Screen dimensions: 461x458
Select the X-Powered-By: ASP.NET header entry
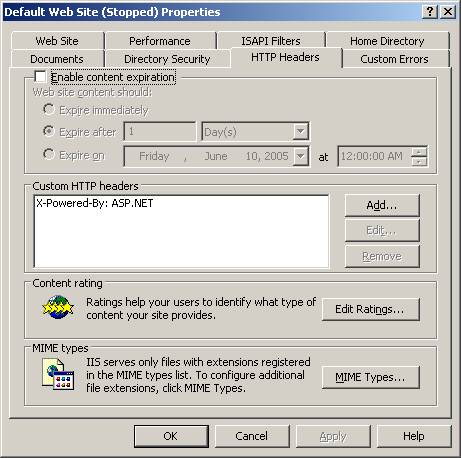(x=95, y=203)
